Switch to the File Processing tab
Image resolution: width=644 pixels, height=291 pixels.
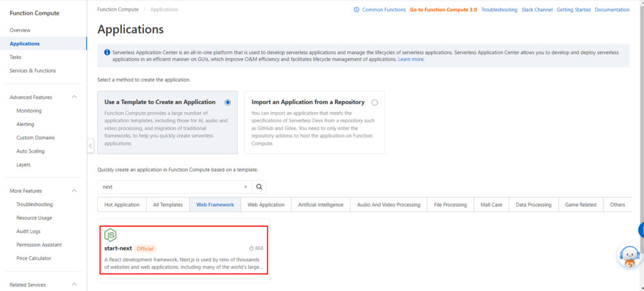tap(451, 204)
